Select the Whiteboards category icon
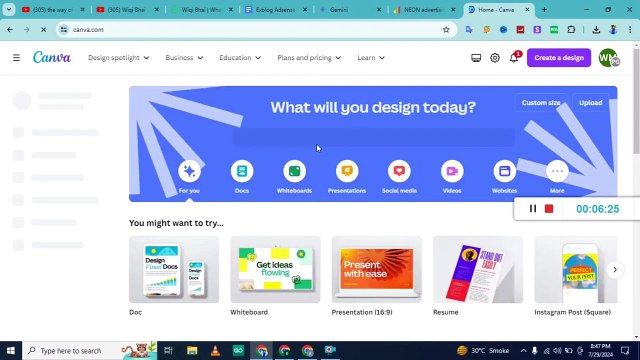This screenshot has height=360, width=640. (294, 171)
